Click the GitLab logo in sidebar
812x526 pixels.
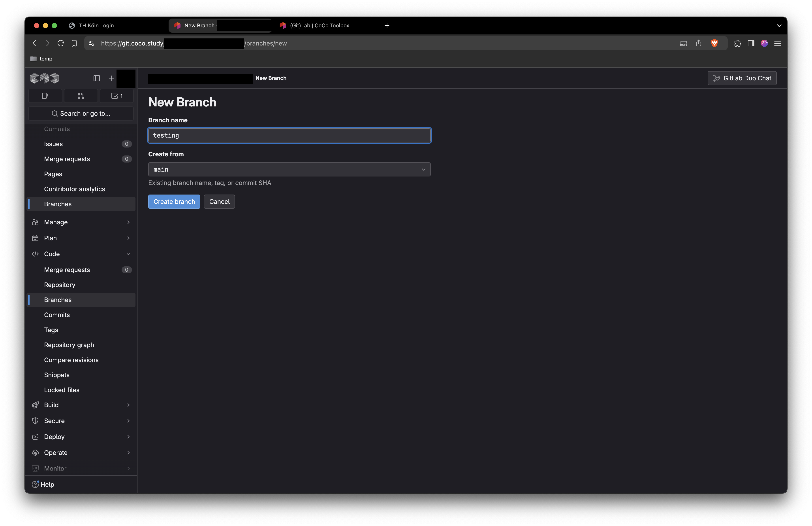pyautogui.click(x=45, y=78)
